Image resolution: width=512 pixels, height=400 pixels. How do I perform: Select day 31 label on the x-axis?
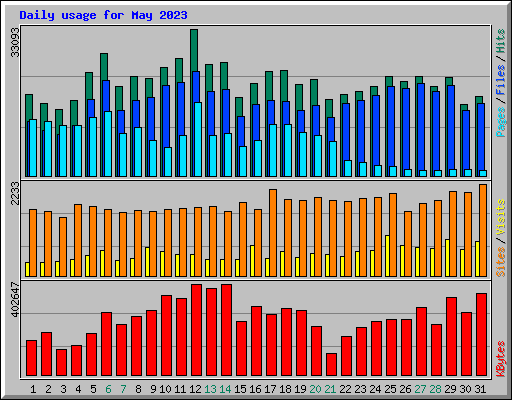click(x=480, y=389)
